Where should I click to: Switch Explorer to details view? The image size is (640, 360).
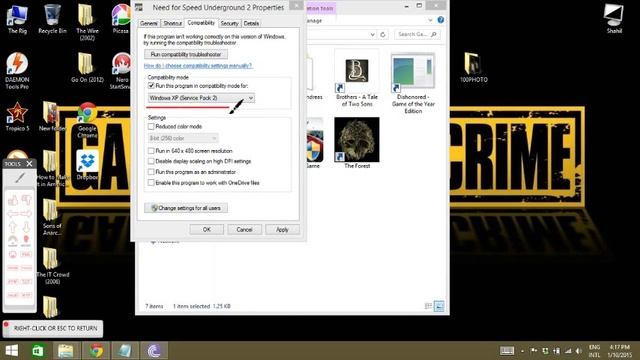point(428,306)
